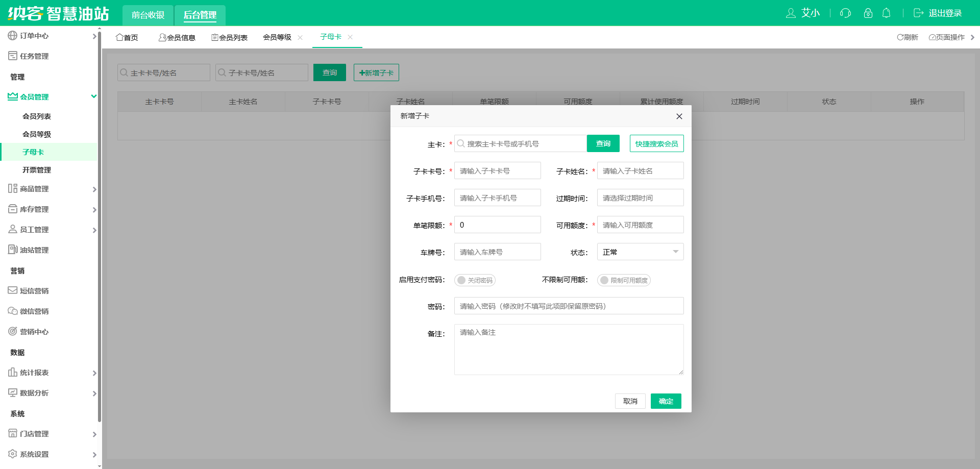This screenshot has height=469, width=980.
Task: Select 会员等级 in sidebar
Action: click(x=37, y=134)
